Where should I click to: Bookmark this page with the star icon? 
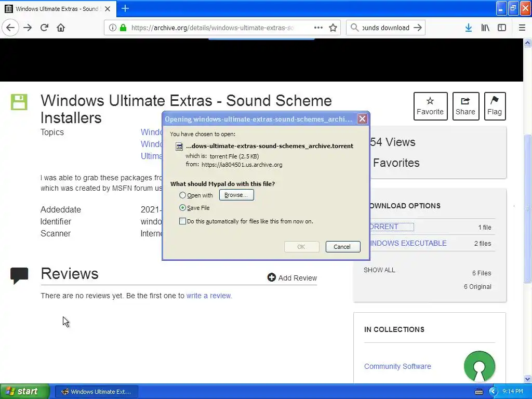[333, 28]
